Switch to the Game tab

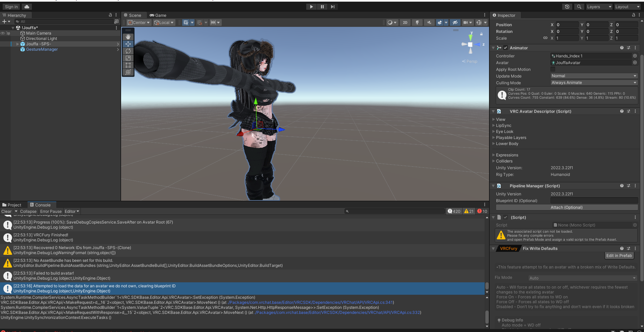158,15
